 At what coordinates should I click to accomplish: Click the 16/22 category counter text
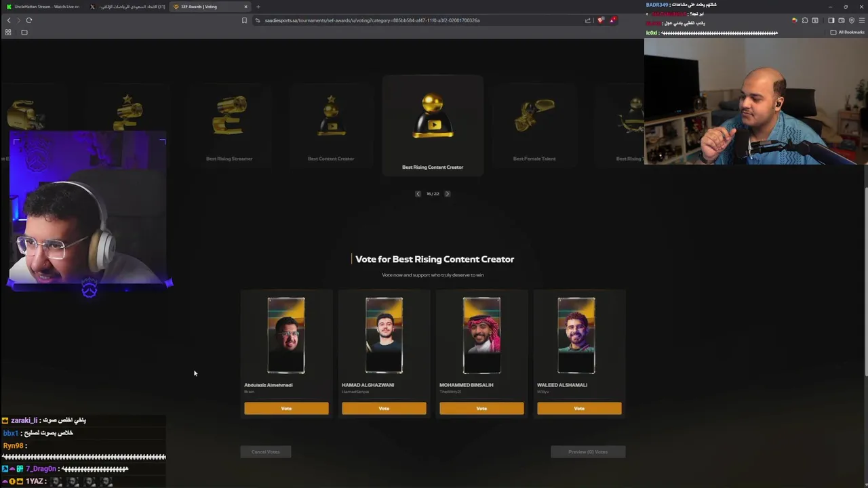point(433,194)
